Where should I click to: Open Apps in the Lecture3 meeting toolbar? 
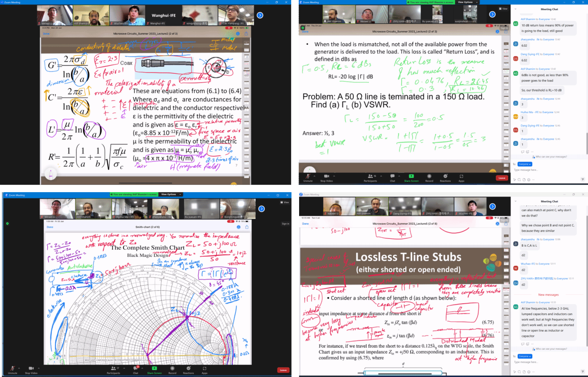click(461, 177)
